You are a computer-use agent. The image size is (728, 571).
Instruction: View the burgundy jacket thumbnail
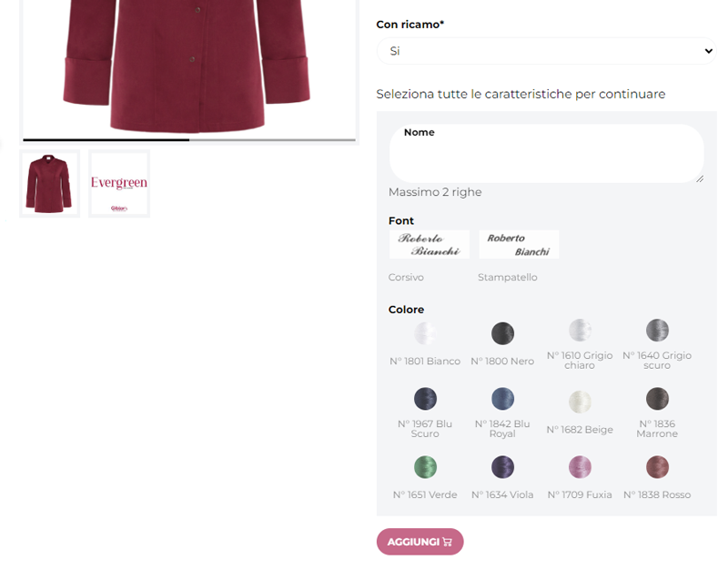50,184
